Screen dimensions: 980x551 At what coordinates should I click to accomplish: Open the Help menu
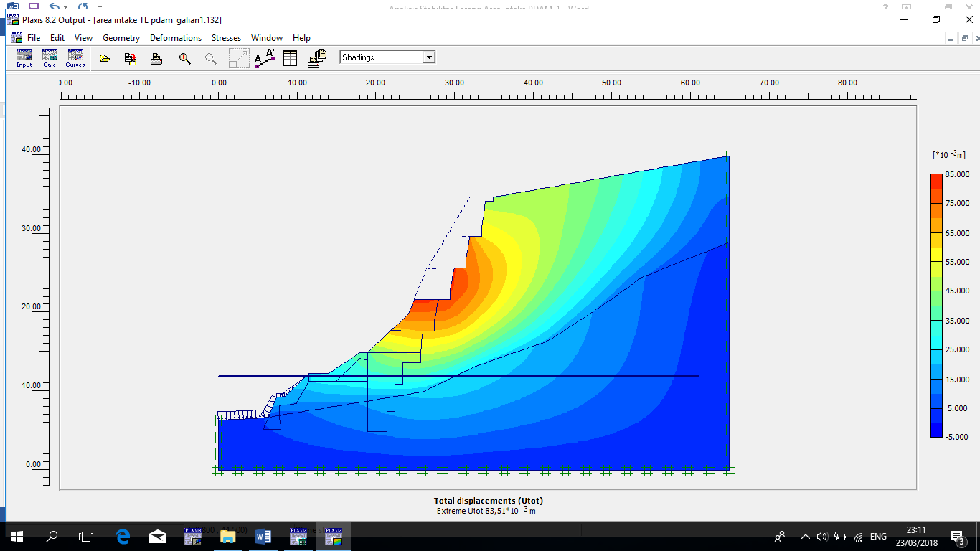301,38
